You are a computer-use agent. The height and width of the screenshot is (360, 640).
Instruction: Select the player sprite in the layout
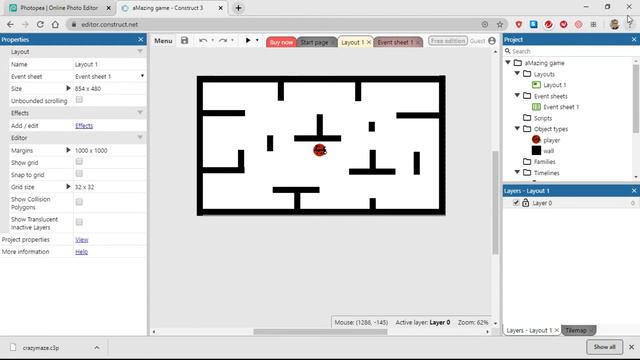click(320, 150)
